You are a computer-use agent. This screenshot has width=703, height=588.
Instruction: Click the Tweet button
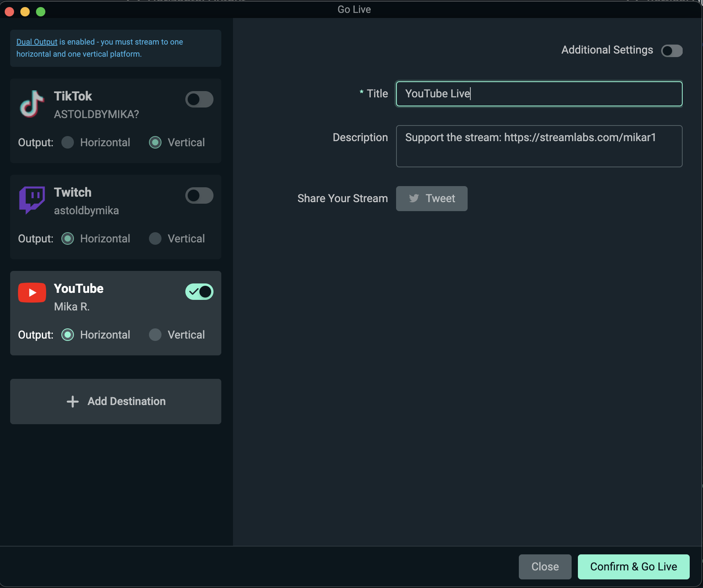432,199
